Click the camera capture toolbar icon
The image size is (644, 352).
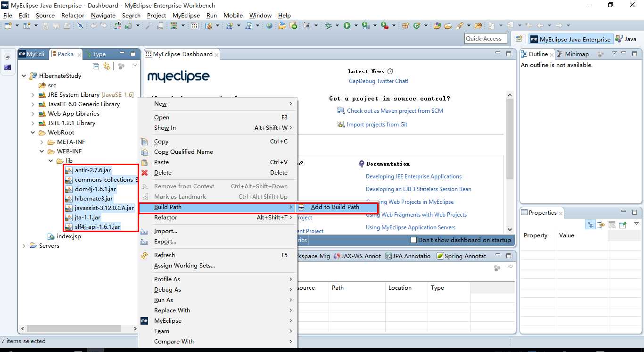[307, 25]
